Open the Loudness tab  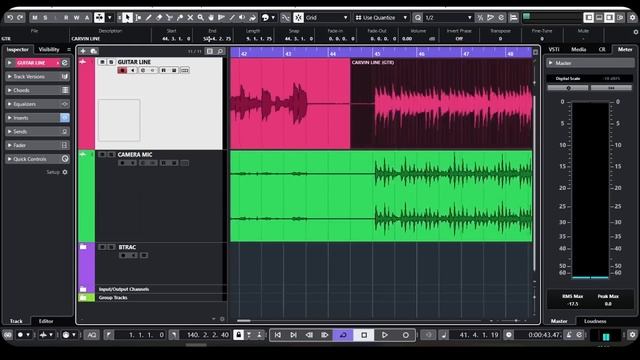click(x=595, y=321)
